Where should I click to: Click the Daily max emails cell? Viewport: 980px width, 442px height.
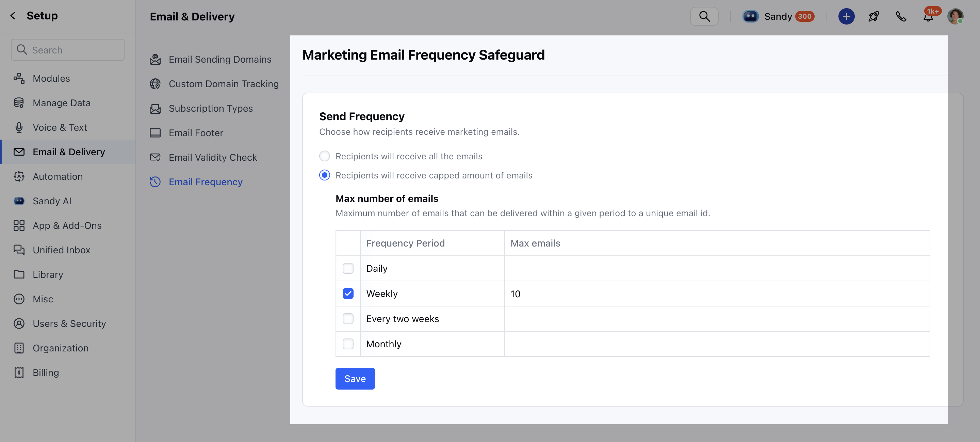717,268
